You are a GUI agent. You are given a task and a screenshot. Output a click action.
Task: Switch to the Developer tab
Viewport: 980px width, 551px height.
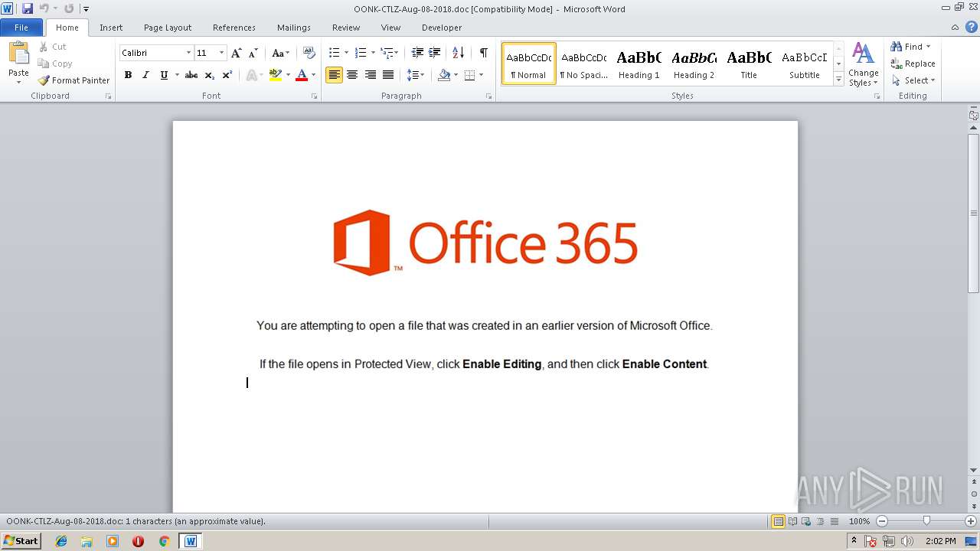[442, 28]
